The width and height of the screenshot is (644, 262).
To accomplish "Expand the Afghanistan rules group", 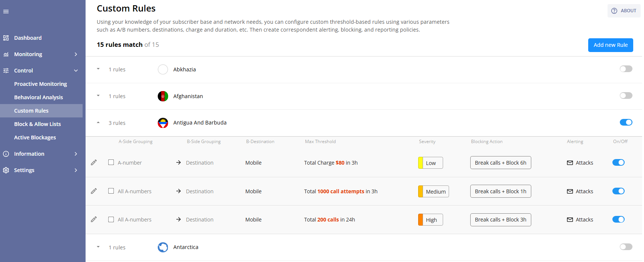I will coord(98,96).
